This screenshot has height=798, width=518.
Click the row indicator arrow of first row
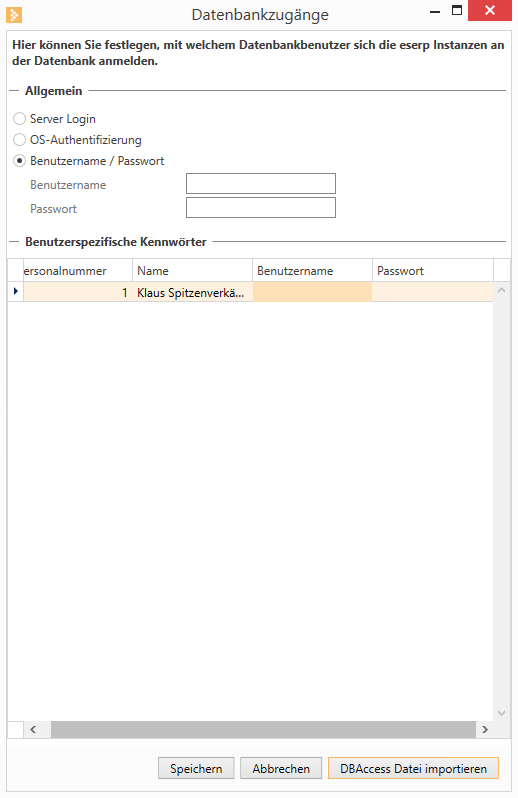(x=16, y=292)
